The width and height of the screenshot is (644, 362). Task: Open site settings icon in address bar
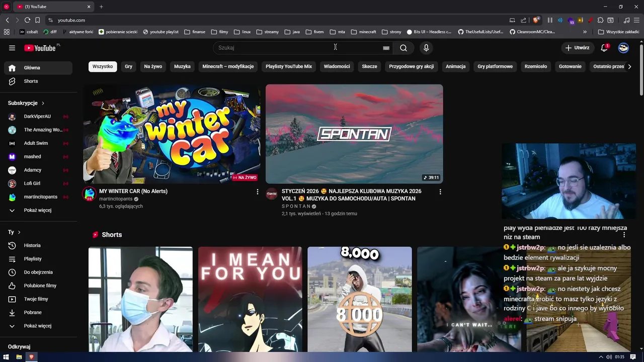[50, 20]
